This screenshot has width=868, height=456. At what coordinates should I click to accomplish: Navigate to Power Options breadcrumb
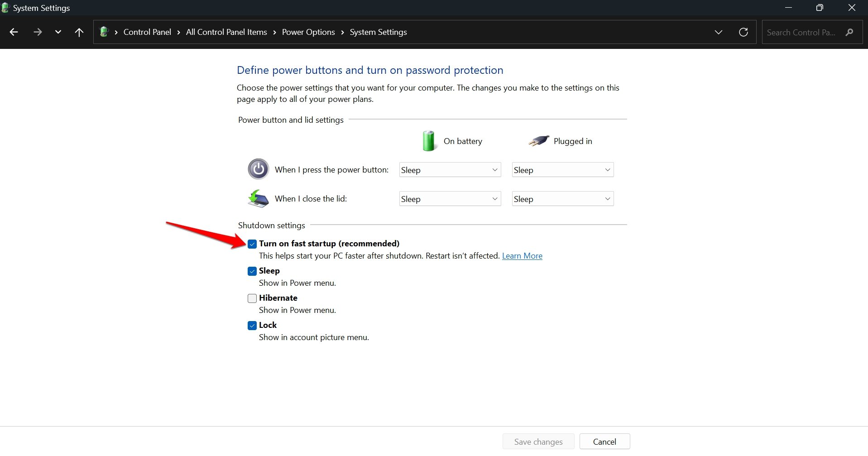click(x=308, y=32)
